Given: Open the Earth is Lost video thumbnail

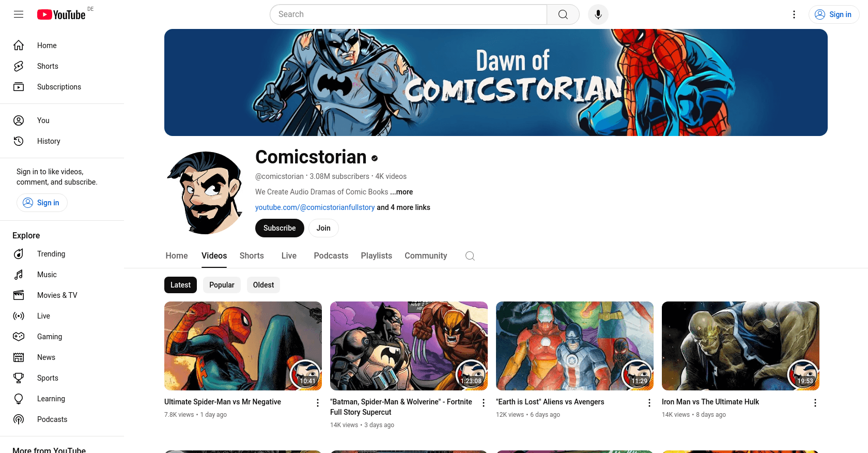Looking at the screenshot, I should (x=575, y=346).
